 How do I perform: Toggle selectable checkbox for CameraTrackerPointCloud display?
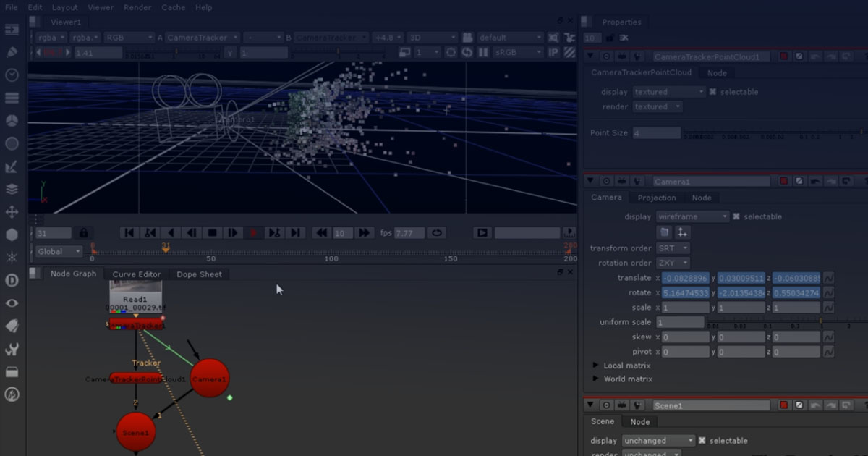712,92
